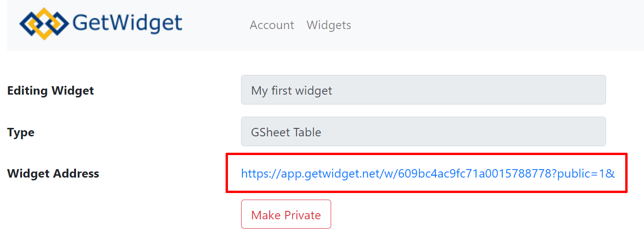Click the GetWidget diamond logo icon

point(44,23)
